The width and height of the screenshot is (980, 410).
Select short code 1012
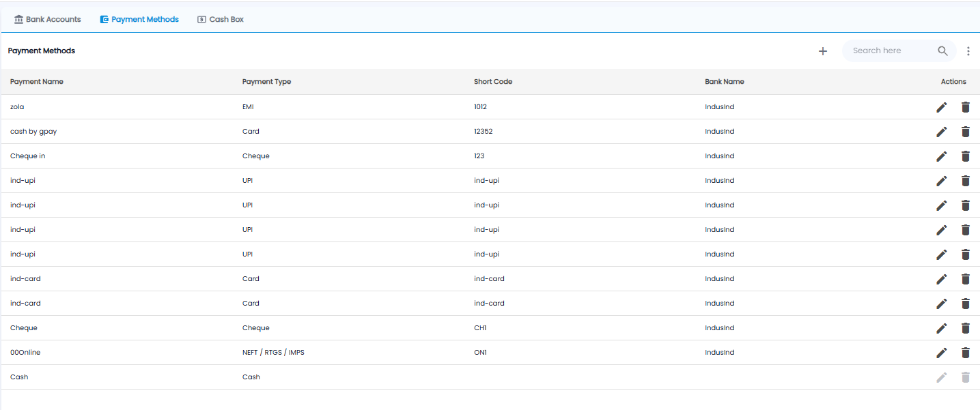tap(480, 107)
